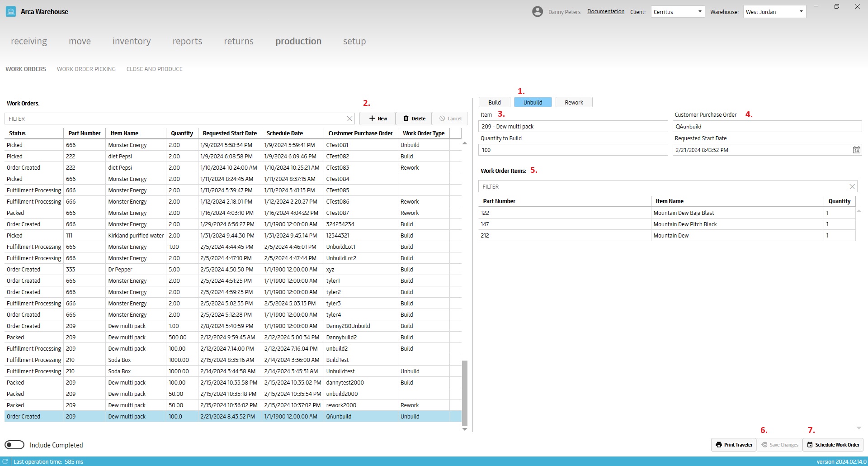Sort by the Status column header
The width and height of the screenshot is (868, 466).
pyautogui.click(x=34, y=133)
